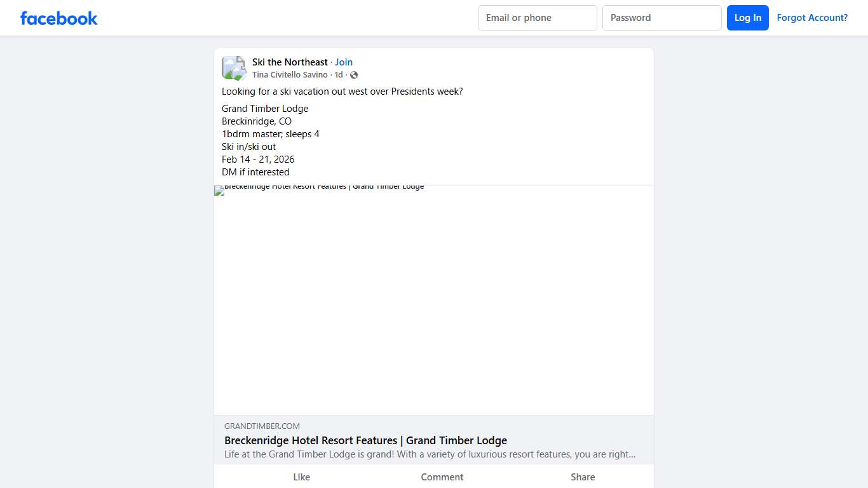Click the broken image icon in link preview
The height and width of the screenshot is (488, 868).
219,191
